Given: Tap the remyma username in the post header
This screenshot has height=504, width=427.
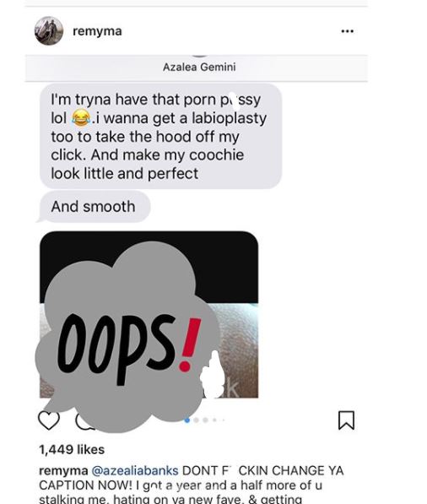Looking at the screenshot, I should click(x=97, y=31).
